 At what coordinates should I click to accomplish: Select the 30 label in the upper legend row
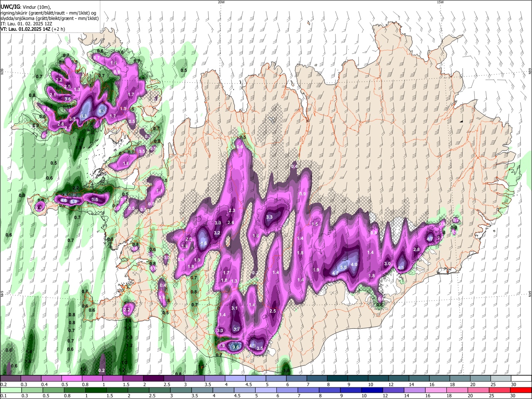(514, 384)
